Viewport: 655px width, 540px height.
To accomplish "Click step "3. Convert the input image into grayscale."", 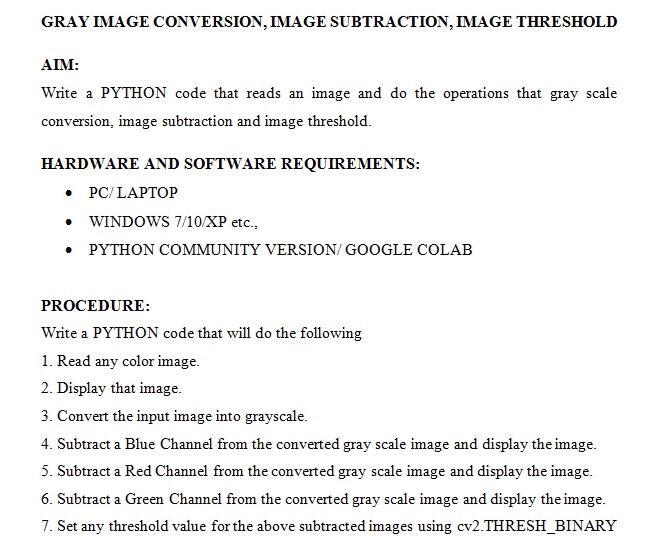I will (174, 416).
